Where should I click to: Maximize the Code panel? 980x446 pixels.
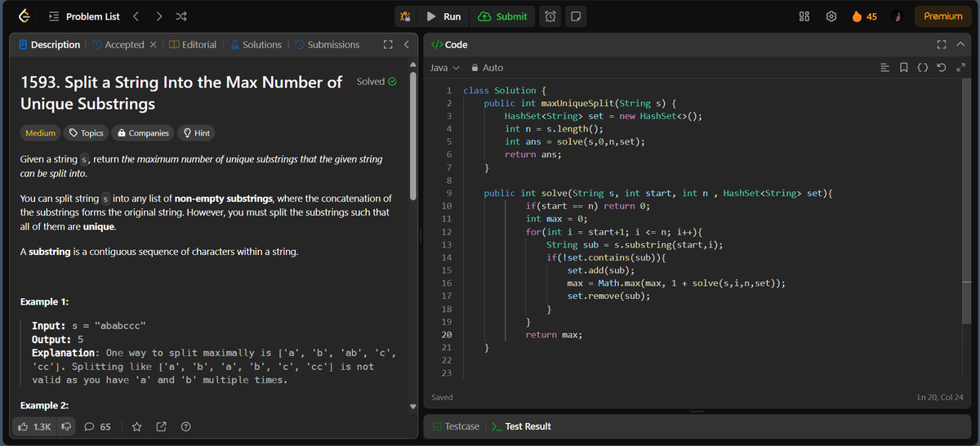(943, 45)
